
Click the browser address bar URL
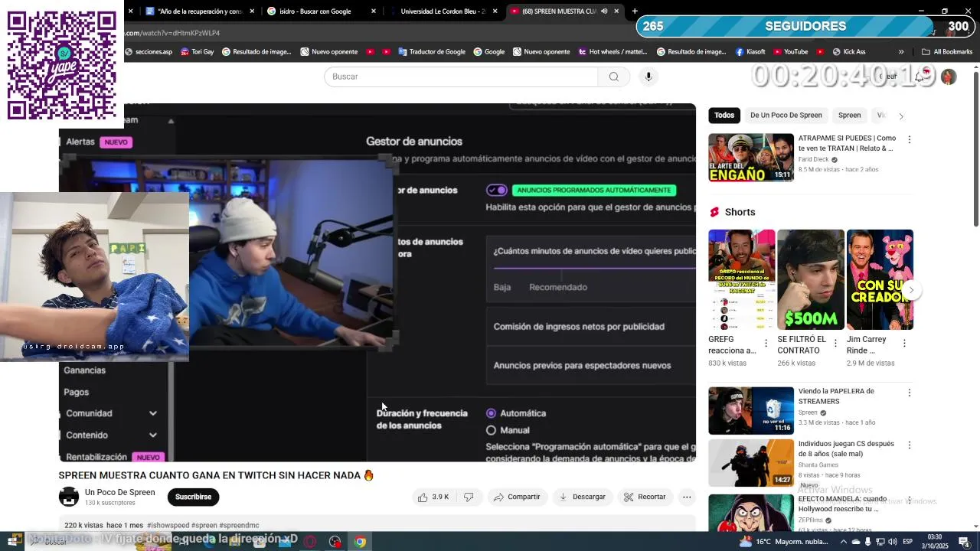[173, 33]
